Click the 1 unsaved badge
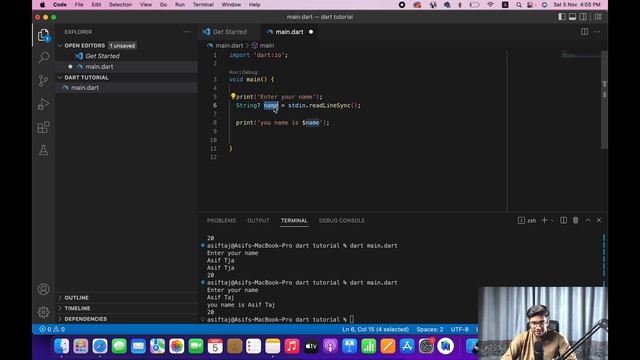 click(122, 46)
